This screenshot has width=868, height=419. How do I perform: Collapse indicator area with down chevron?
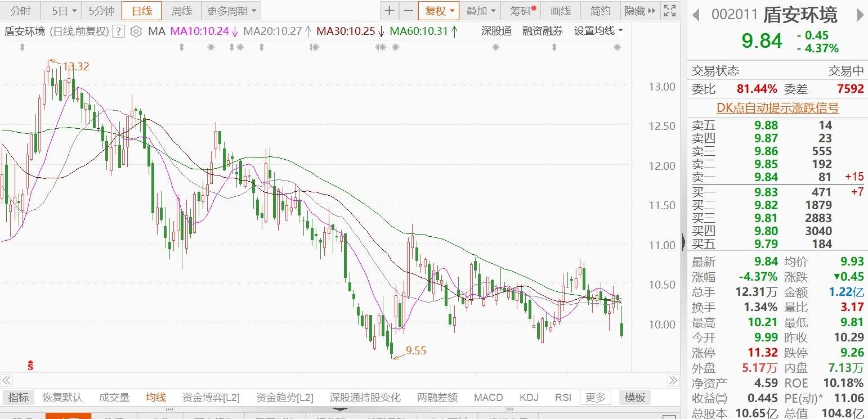pos(339,409)
